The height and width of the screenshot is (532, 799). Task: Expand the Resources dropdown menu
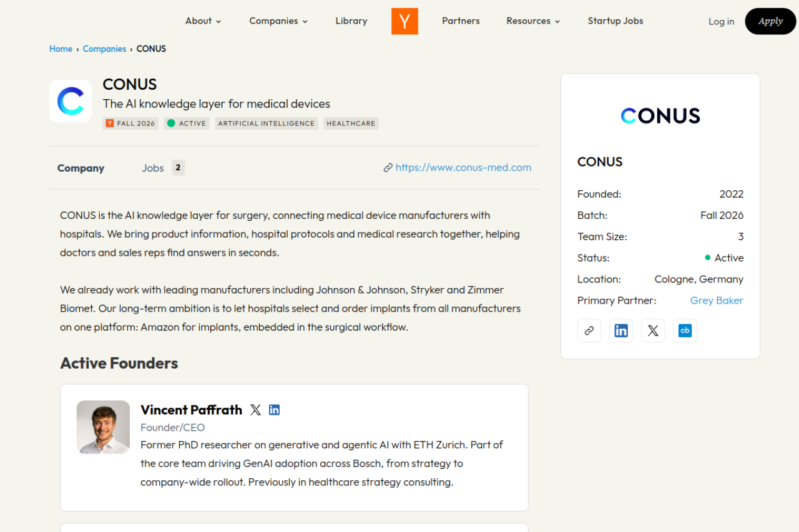pyautogui.click(x=533, y=21)
